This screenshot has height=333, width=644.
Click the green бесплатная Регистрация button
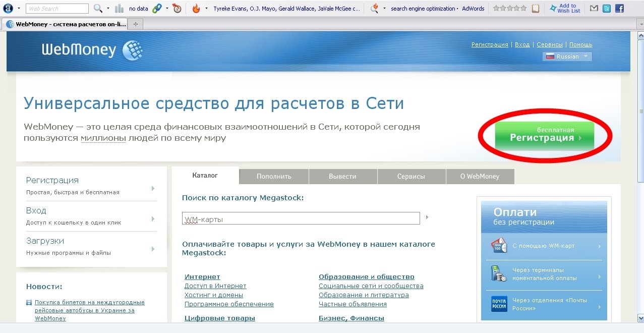tap(544, 135)
